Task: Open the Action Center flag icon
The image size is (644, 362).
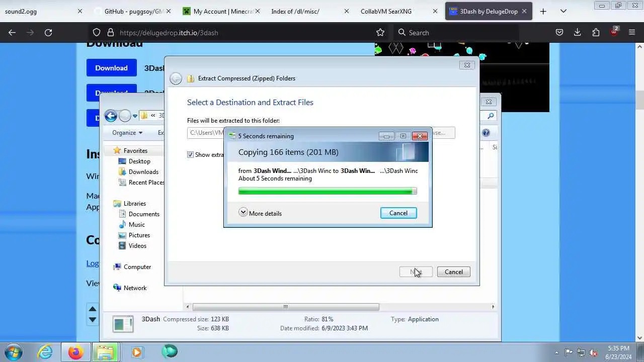Action: click(569, 352)
